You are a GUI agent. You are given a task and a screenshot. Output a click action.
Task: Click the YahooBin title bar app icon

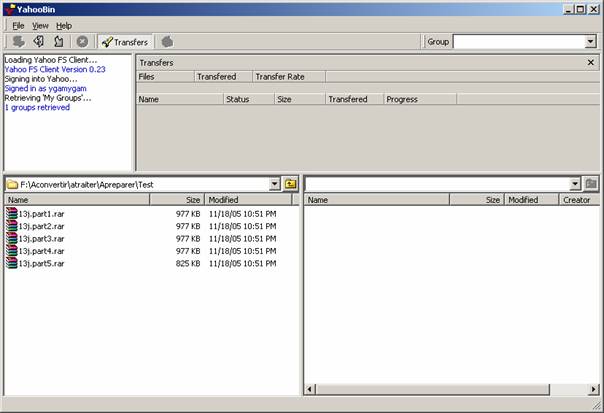click(10, 9)
